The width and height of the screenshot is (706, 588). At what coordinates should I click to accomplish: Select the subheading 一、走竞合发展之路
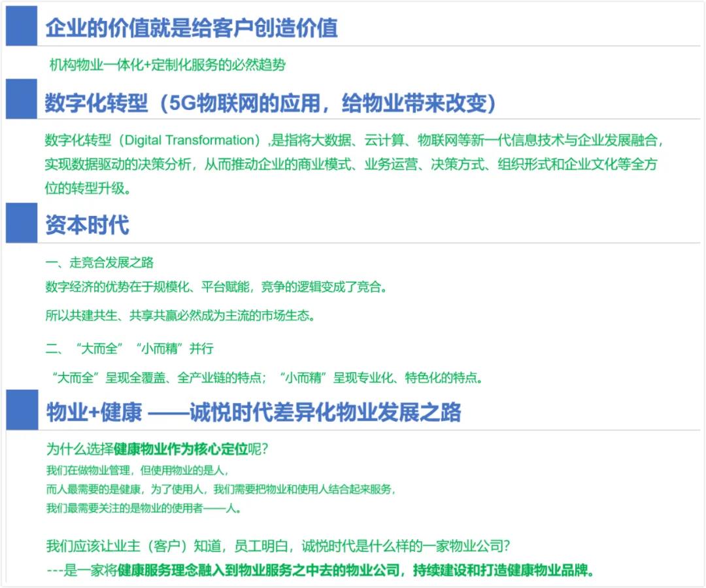pyautogui.click(x=99, y=263)
